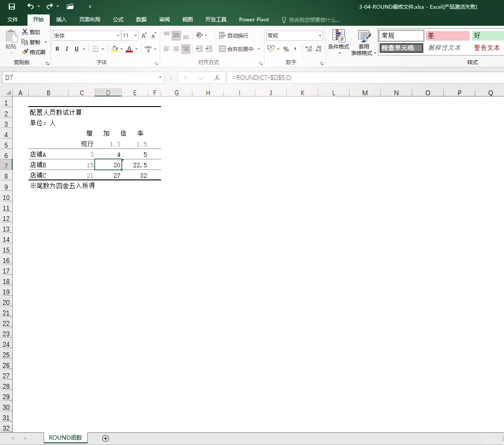Open the File (文件) tab
504x445 pixels.
[13, 20]
